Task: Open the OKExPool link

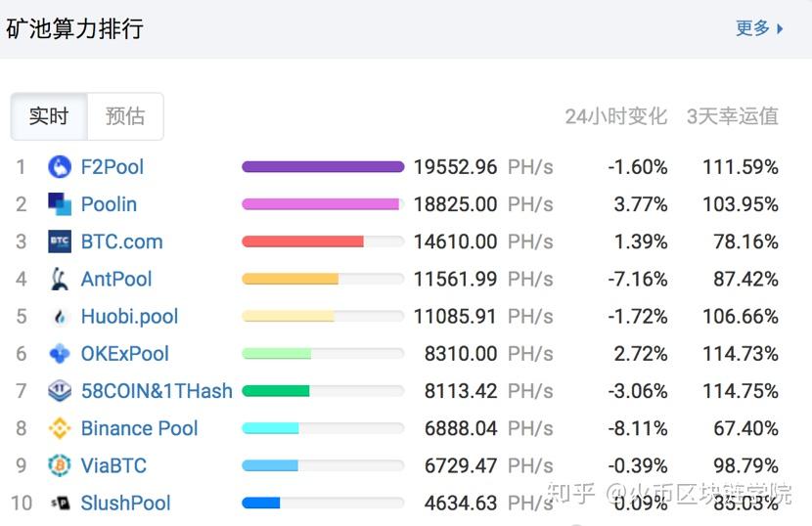Action: (x=125, y=354)
